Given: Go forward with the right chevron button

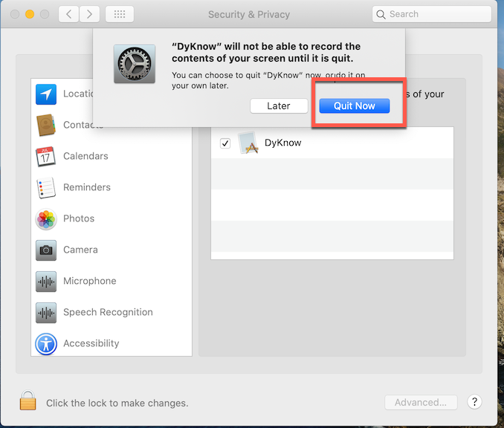Looking at the screenshot, I should coord(89,14).
